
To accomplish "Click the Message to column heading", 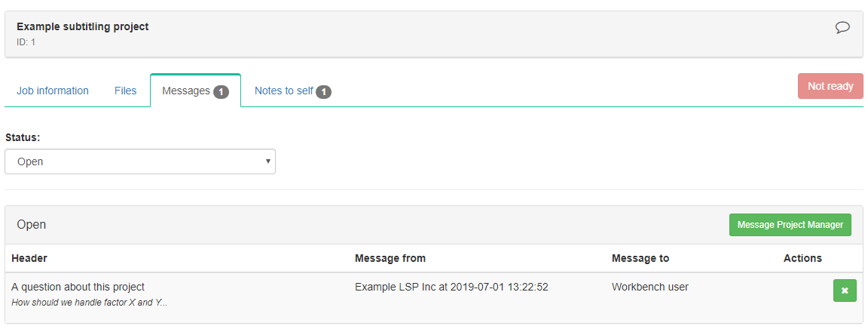I will (640, 258).
